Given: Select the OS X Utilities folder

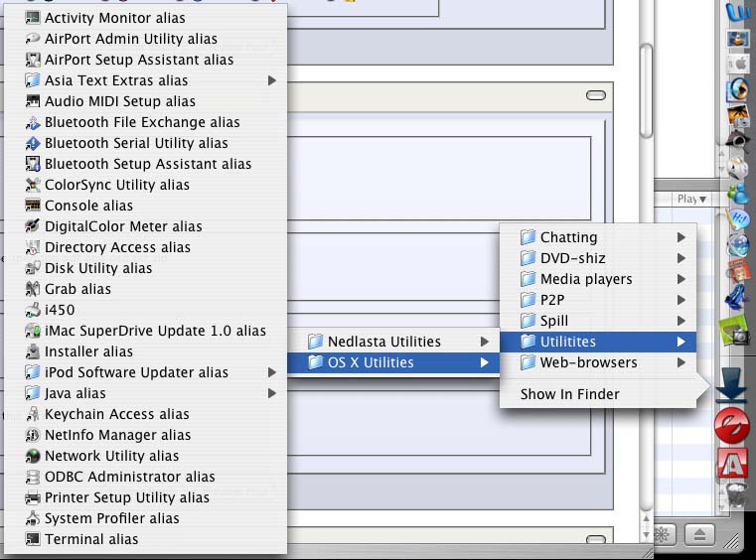Looking at the screenshot, I should (393, 362).
